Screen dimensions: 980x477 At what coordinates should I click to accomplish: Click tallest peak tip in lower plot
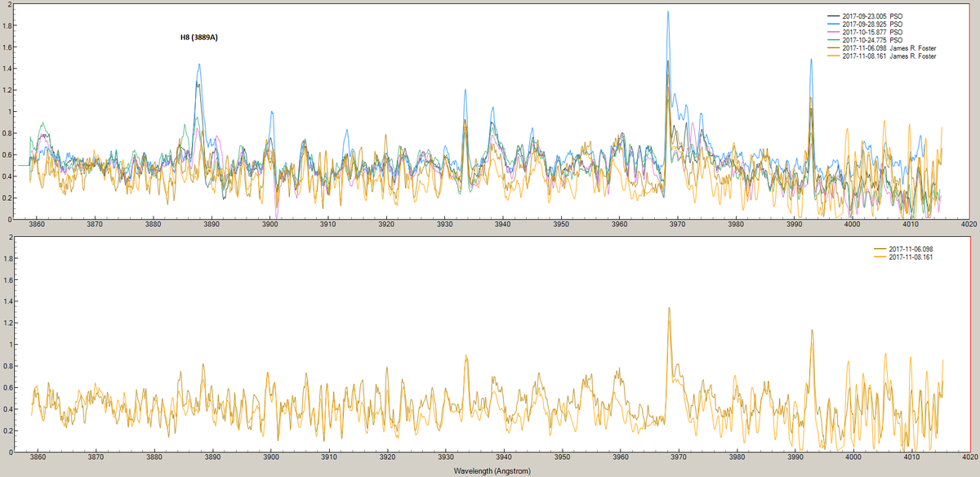click(669, 309)
